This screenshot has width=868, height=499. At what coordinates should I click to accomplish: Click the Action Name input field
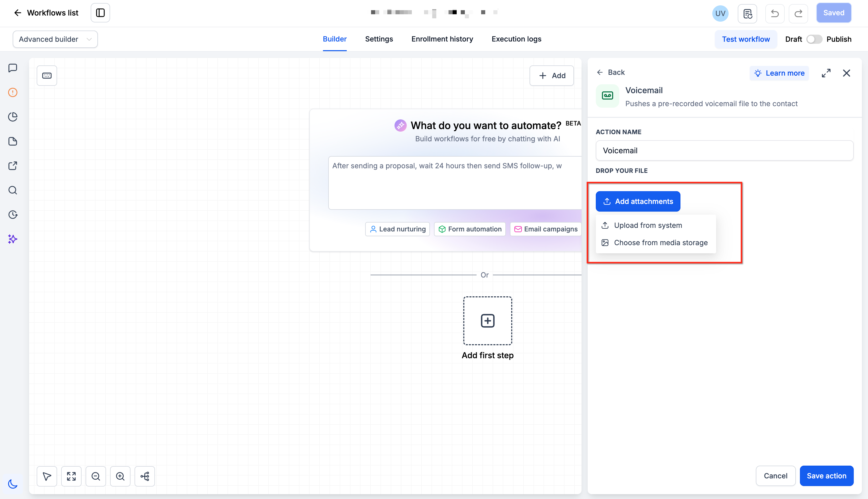pyautogui.click(x=724, y=150)
